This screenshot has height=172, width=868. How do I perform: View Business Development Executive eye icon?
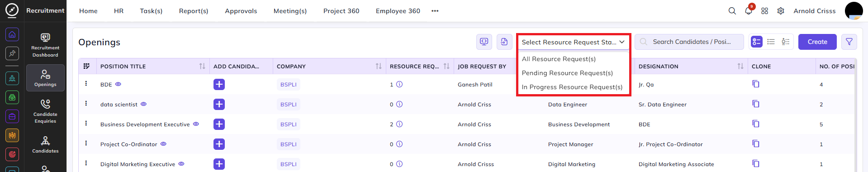pos(196,124)
